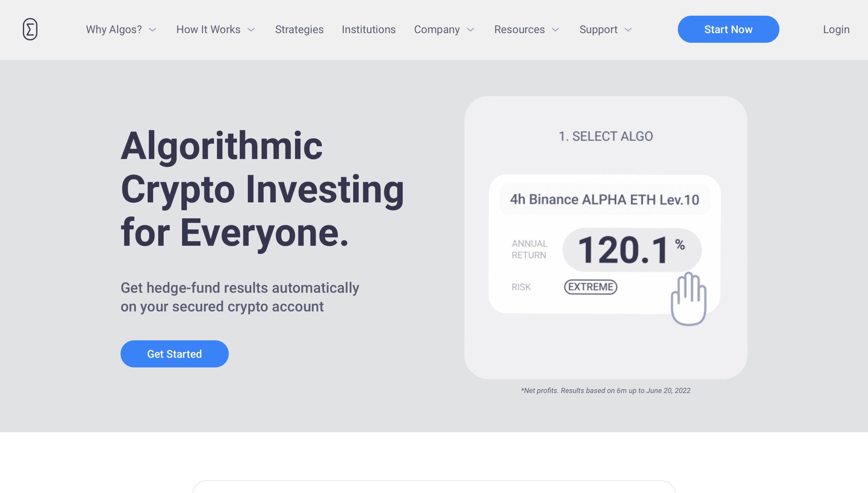Open the Strategies page
The width and height of the screenshot is (868, 493).
click(299, 29)
